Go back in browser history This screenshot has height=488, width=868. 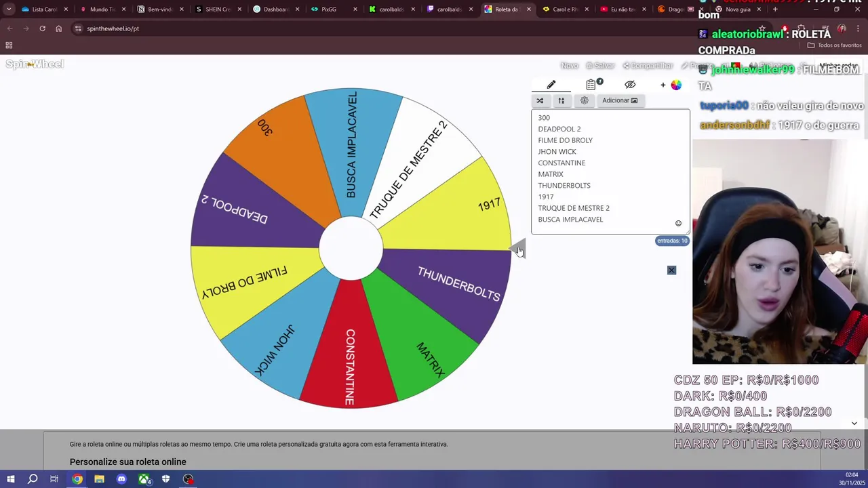click(x=9, y=28)
